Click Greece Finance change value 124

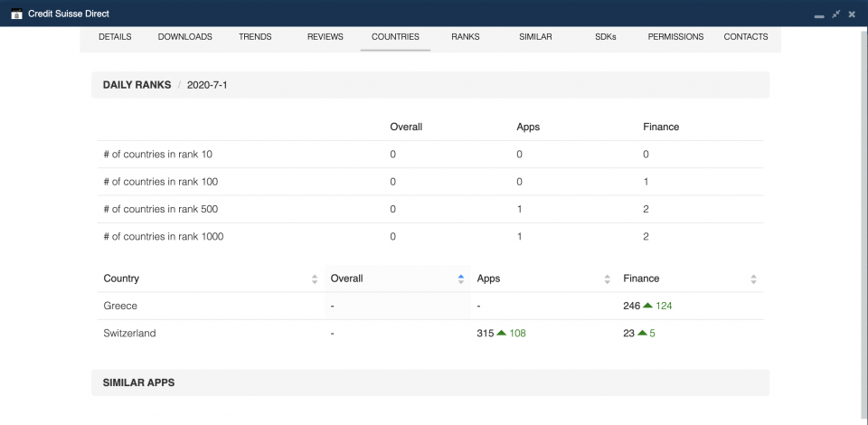pyautogui.click(x=664, y=306)
